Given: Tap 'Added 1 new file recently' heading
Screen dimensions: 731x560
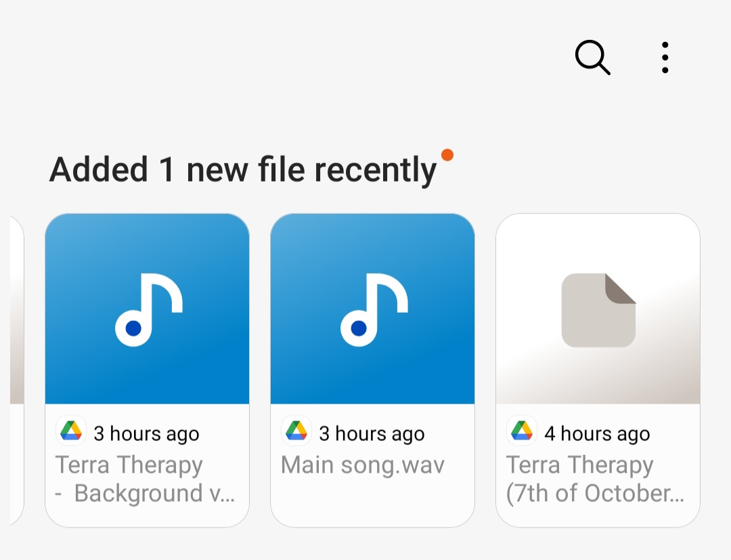Looking at the screenshot, I should (243, 169).
